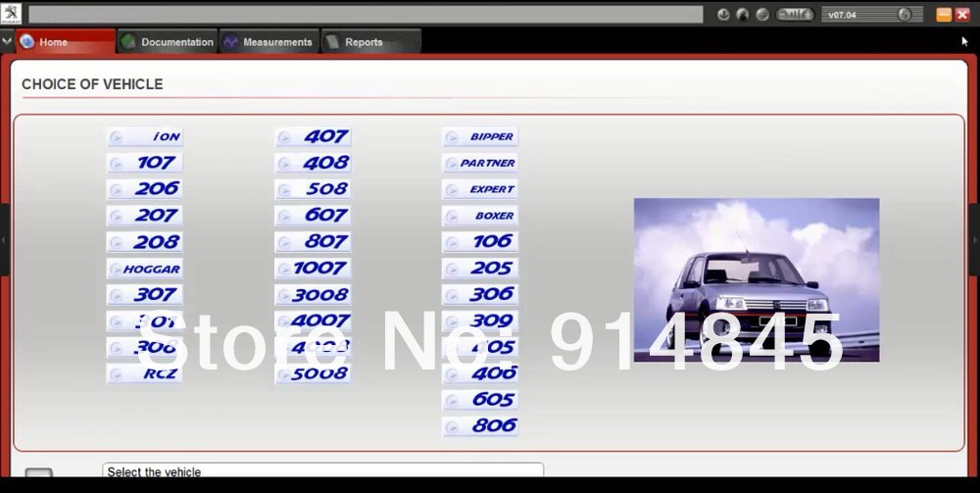
Task: Choose the 407 model
Action: click(313, 137)
